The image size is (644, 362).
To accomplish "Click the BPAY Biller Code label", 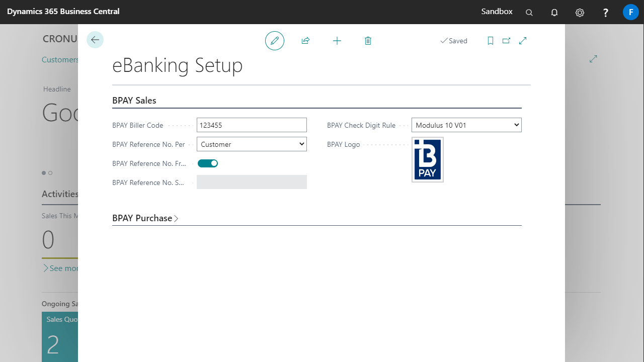I will [x=138, y=125].
